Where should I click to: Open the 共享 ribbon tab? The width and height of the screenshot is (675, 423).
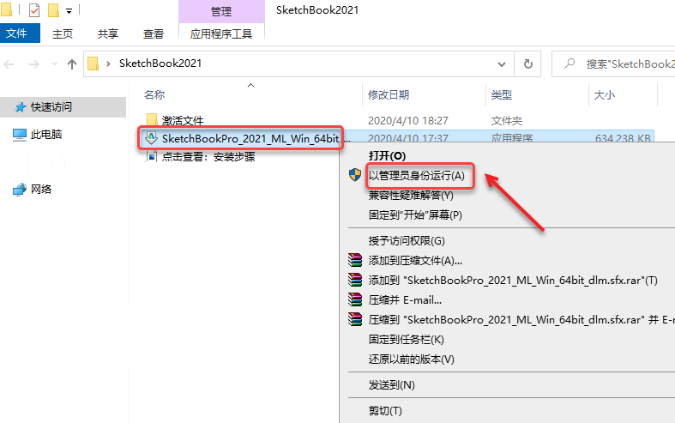click(x=108, y=34)
